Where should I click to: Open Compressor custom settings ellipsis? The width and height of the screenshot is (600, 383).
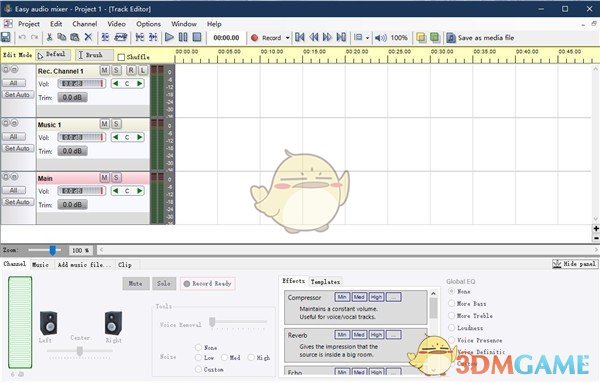pyautogui.click(x=393, y=297)
